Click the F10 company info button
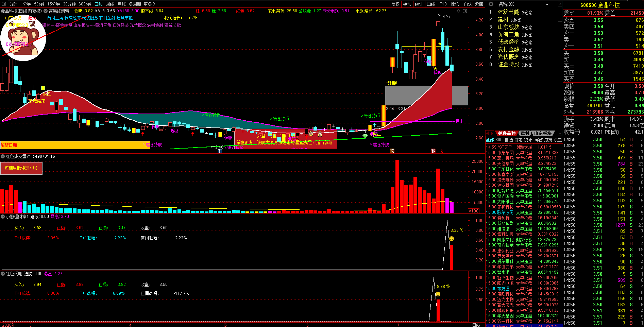644x327 pixels. tap(443, 4)
